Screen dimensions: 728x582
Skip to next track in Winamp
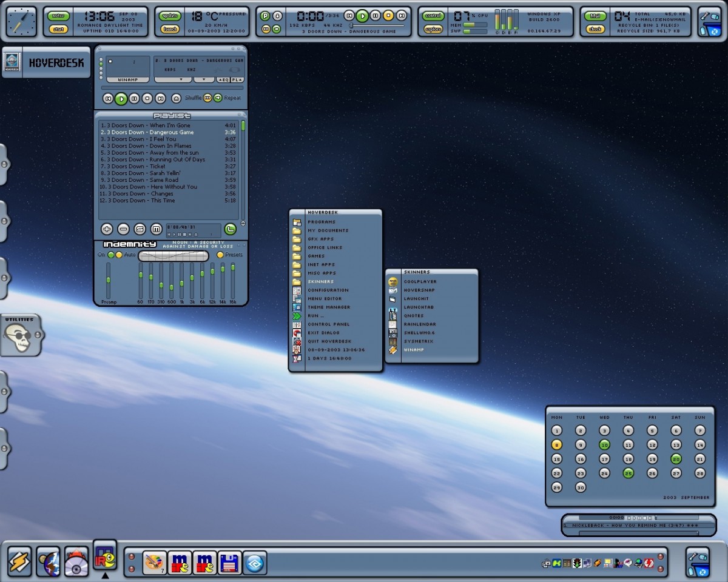[x=161, y=98]
